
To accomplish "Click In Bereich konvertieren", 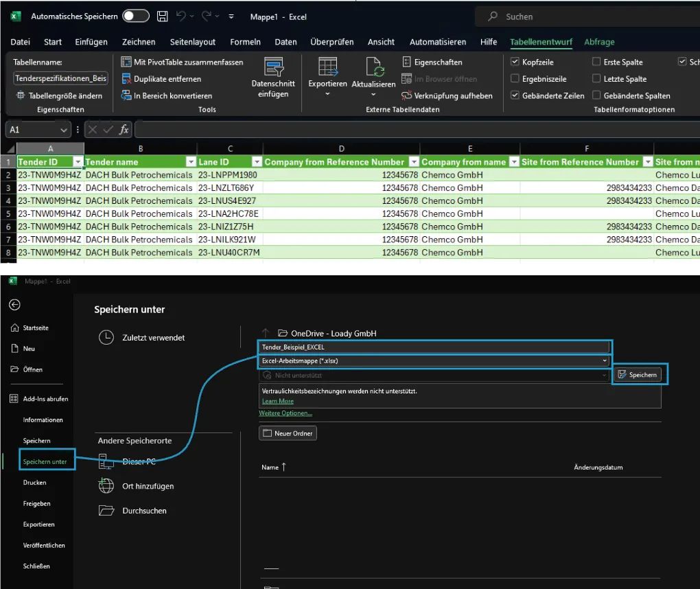I will 167,95.
